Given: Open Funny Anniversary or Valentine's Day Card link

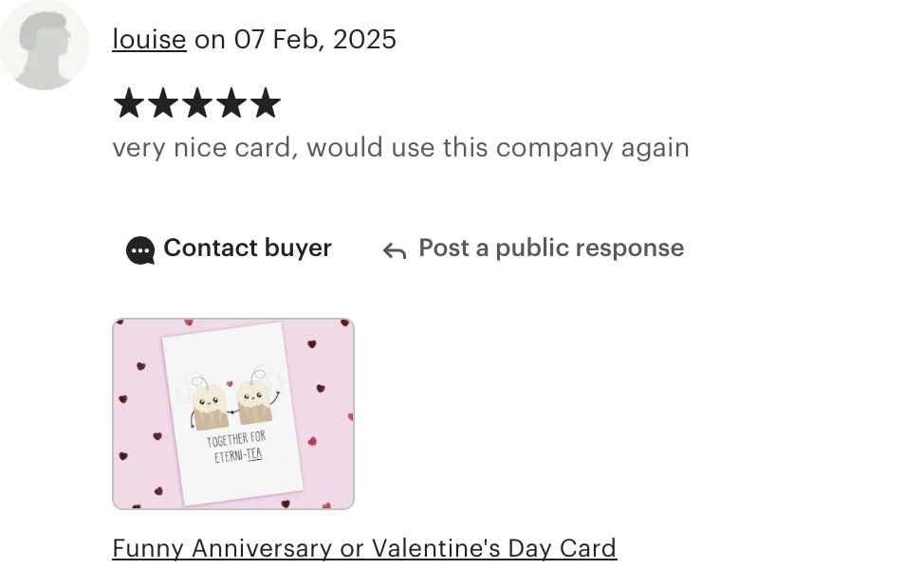Looking at the screenshot, I should point(364,548).
